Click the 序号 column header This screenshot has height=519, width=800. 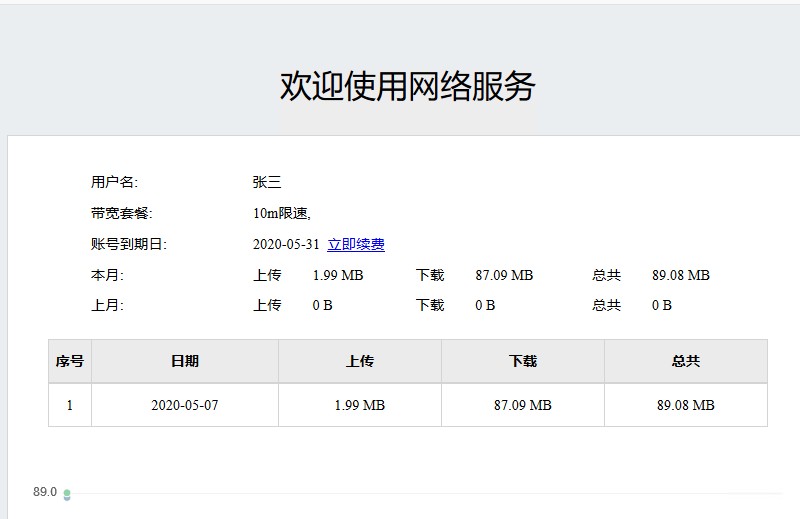pyautogui.click(x=70, y=361)
